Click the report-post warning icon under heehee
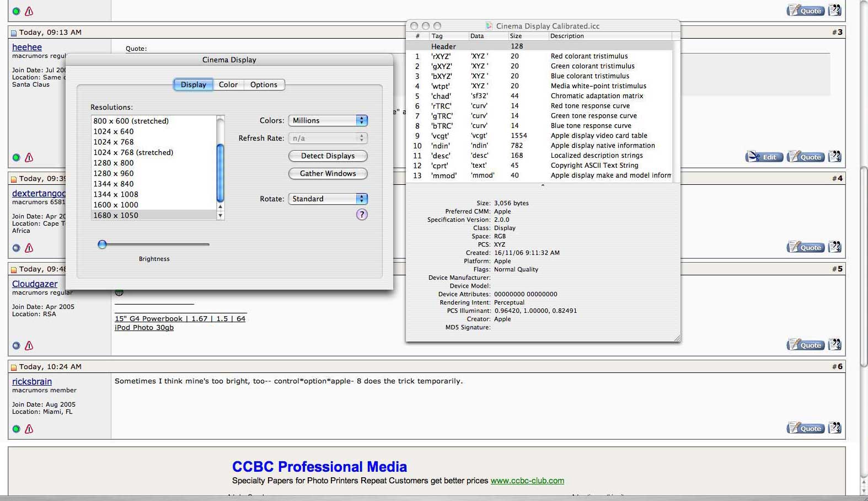 [x=29, y=158]
